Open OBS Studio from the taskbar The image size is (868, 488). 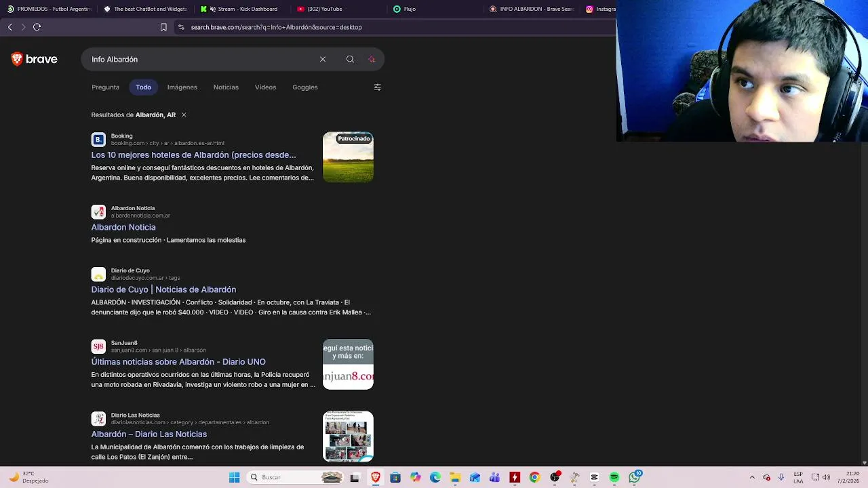pyautogui.click(x=555, y=477)
